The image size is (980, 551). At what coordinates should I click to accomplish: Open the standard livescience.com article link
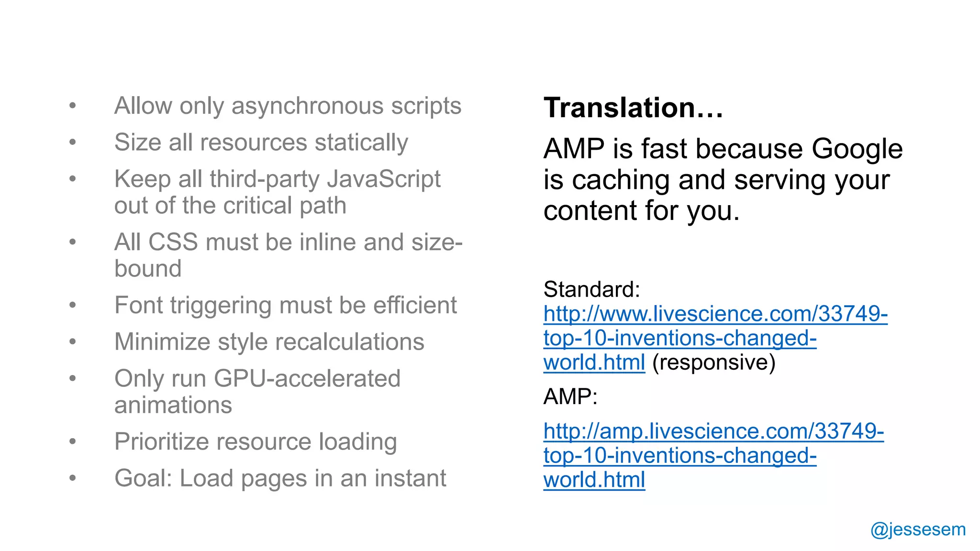[715, 338]
